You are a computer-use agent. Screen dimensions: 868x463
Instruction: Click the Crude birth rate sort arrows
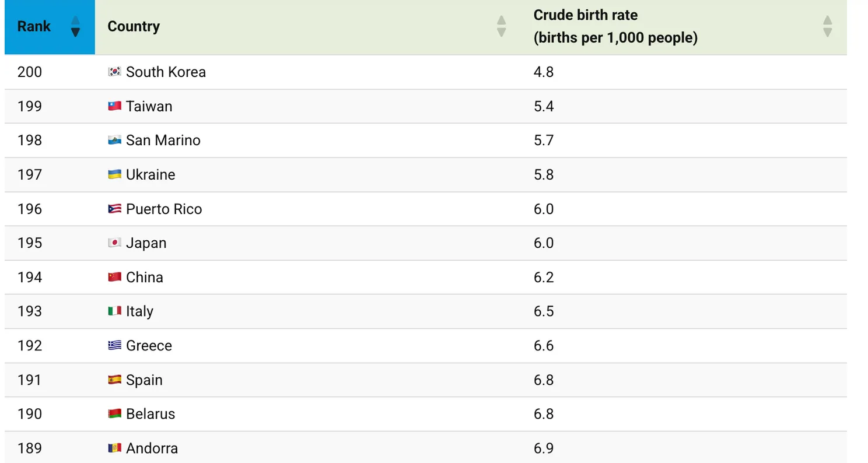[x=827, y=26]
